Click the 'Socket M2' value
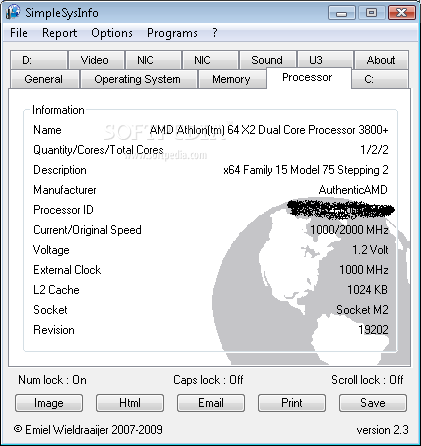Viewport: 421px width, 446px height. [x=362, y=310]
